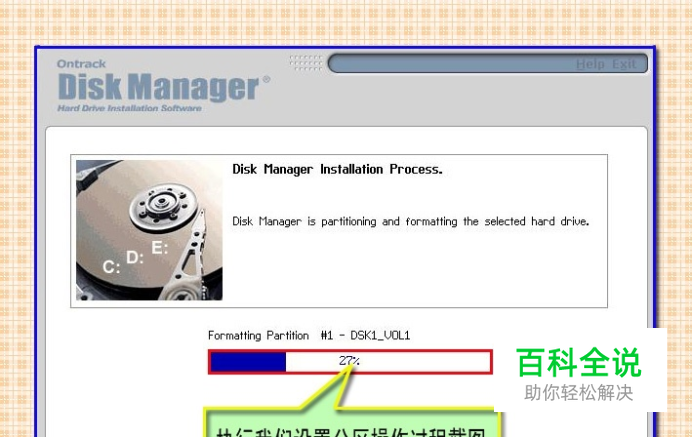Click the green callout annotation bubble
692x437 pixels.
click(352, 422)
